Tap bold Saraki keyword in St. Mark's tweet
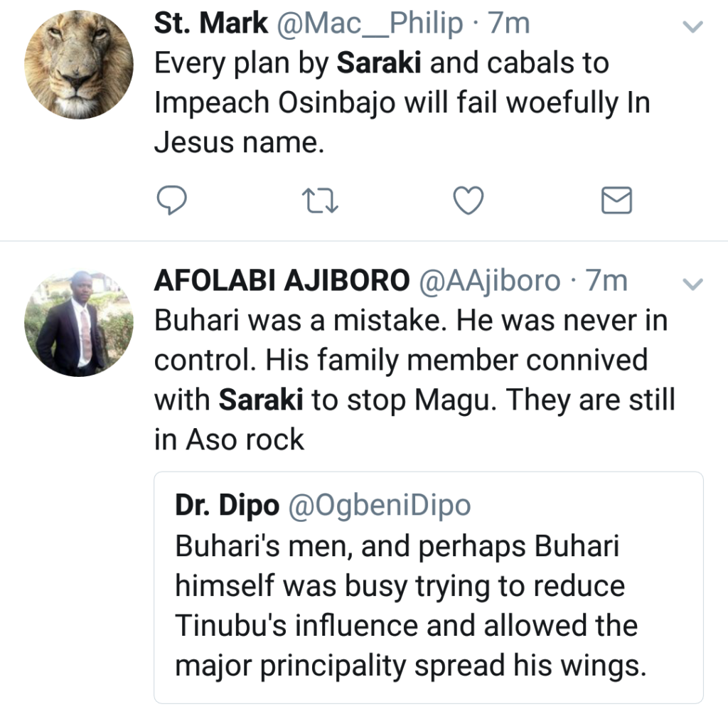 pos(379,64)
